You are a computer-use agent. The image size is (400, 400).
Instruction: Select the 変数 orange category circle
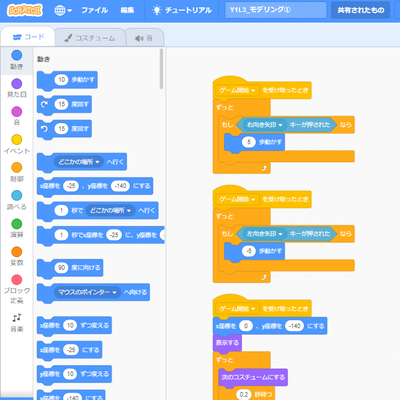(x=17, y=252)
